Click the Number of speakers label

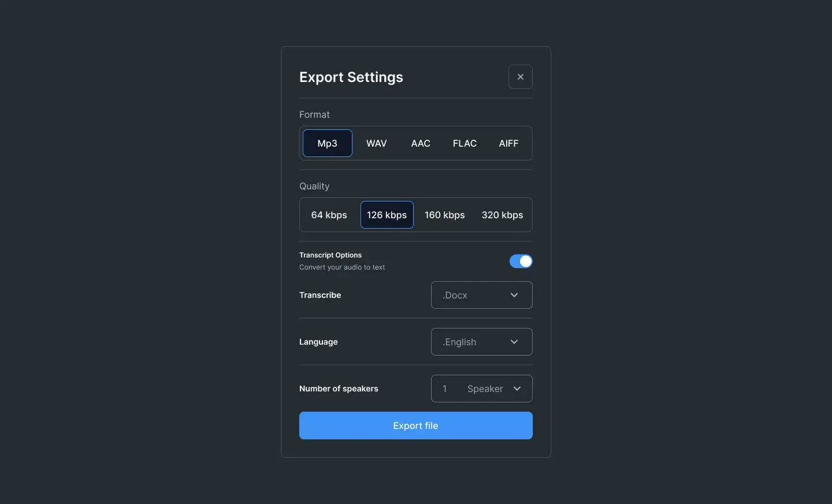point(339,389)
